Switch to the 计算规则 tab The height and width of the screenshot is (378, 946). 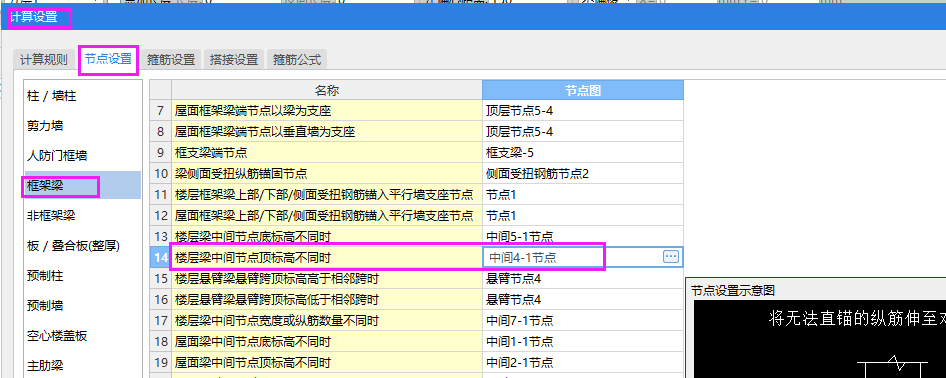click(x=43, y=60)
